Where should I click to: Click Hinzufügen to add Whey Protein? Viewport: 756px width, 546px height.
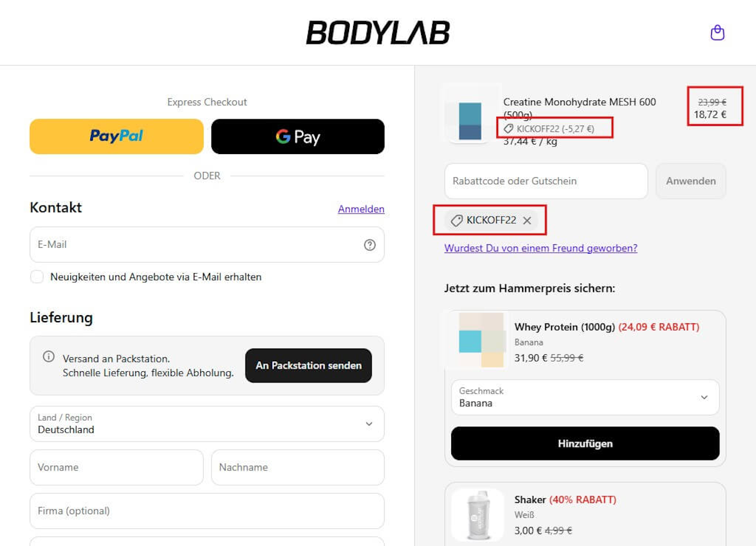(x=585, y=443)
